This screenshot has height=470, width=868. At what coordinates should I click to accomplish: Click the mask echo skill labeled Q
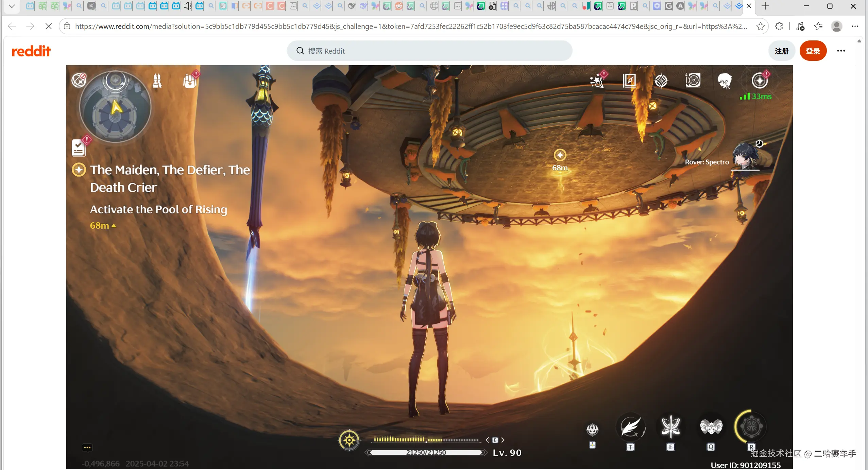pyautogui.click(x=711, y=427)
